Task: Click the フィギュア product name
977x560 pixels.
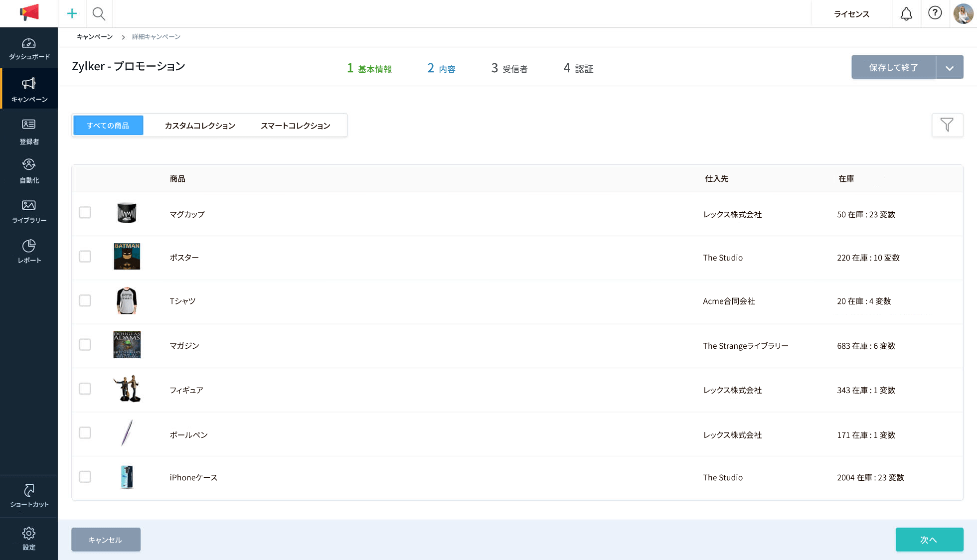Action: click(186, 391)
